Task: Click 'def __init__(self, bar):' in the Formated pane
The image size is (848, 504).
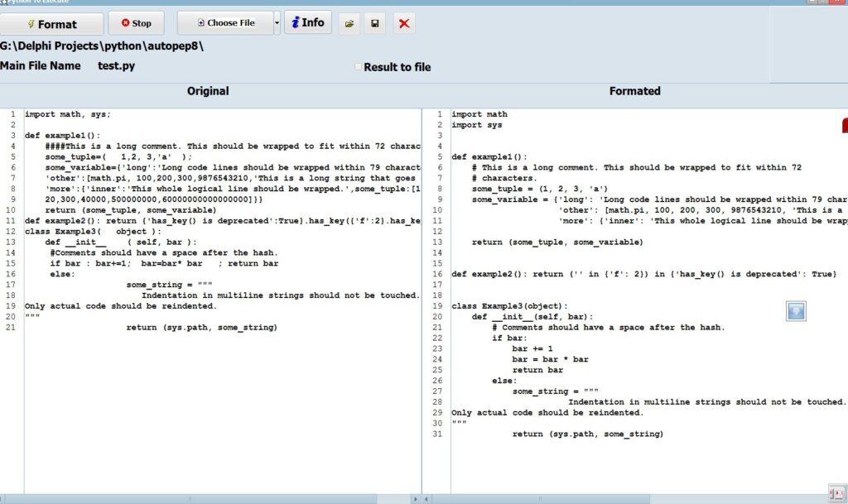Action: [x=532, y=317]
